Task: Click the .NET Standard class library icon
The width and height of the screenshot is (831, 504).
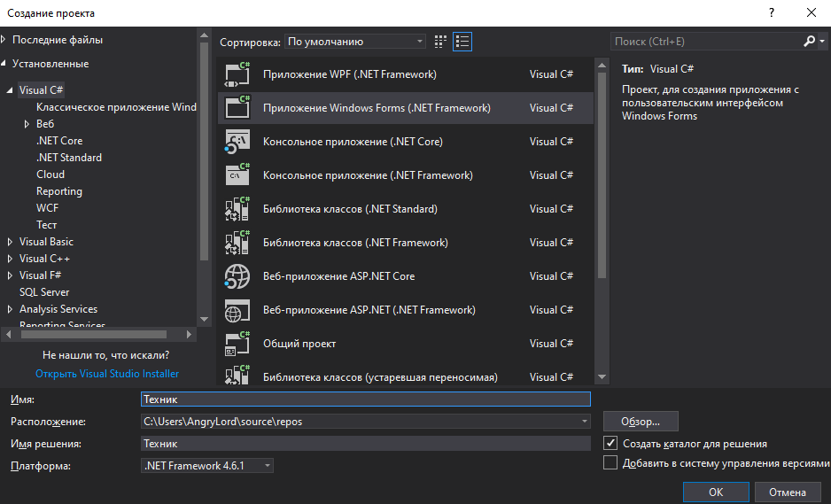Action: (237, 209)
